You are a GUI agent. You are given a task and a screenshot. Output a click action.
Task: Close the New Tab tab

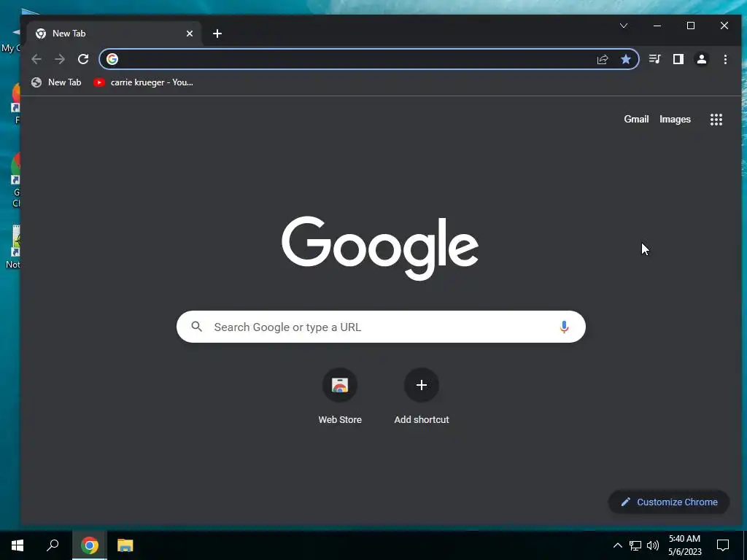190,34
